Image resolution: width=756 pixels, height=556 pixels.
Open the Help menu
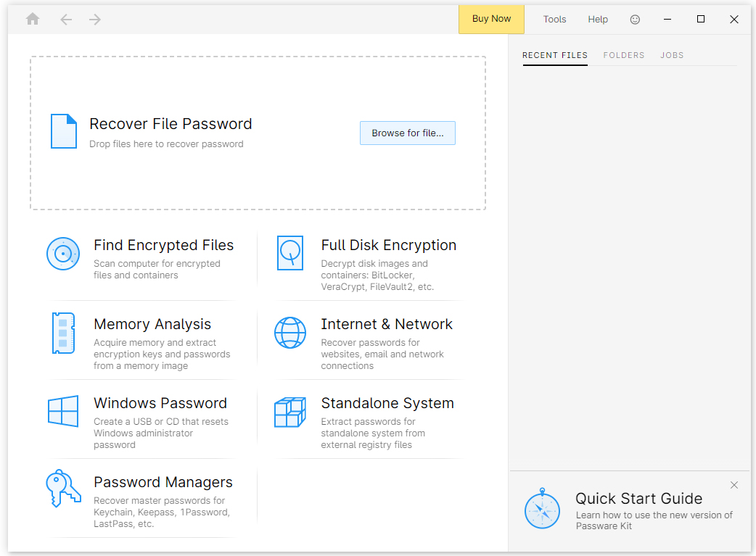click(x=598, y=20)
